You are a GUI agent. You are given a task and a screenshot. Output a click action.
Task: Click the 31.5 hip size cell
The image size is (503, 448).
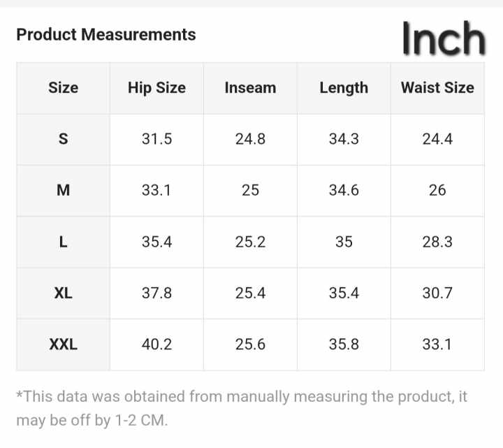pyautogui.click(x=156, y=139)
